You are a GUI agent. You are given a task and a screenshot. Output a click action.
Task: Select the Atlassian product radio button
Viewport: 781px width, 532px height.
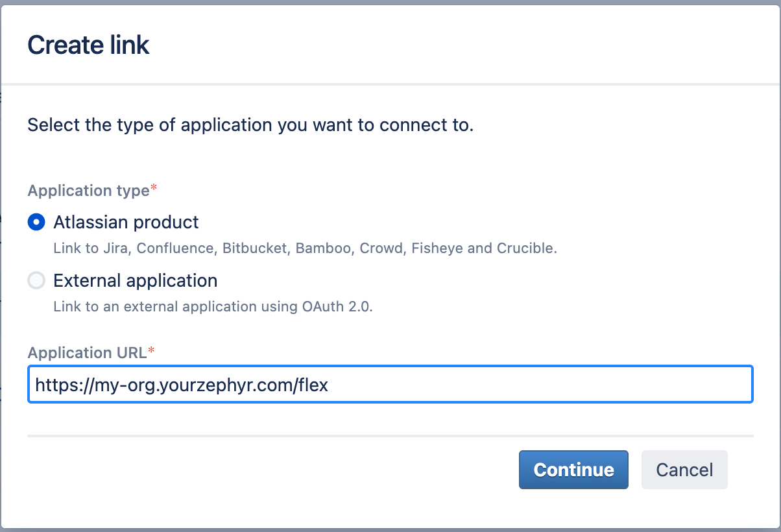point(36,223)
